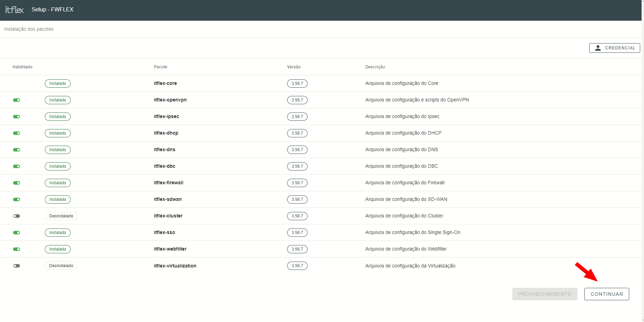
Task: Click Instalado badge in itflex-webfilter row
Action: coord(58,249)
